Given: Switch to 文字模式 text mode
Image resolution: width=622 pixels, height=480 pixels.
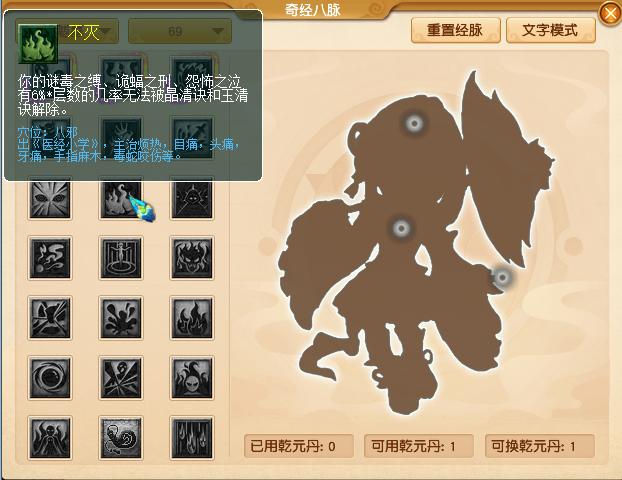Looking at the screenshot, I should [551, 30].
